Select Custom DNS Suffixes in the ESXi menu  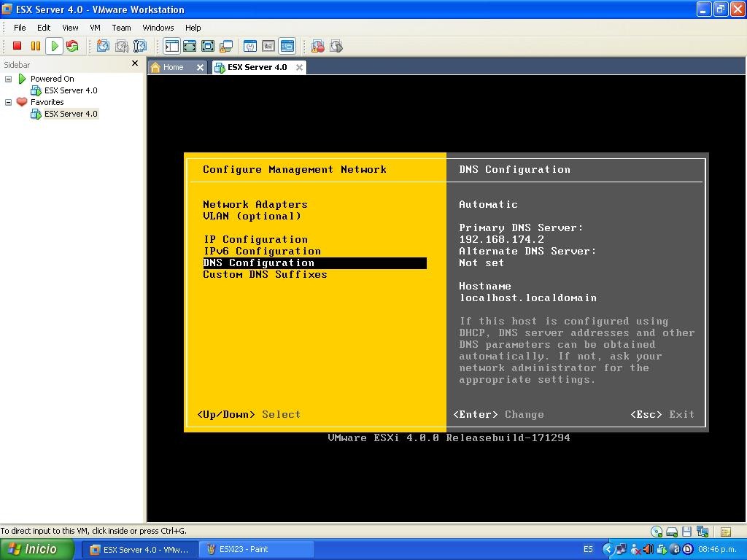point(265,275)
